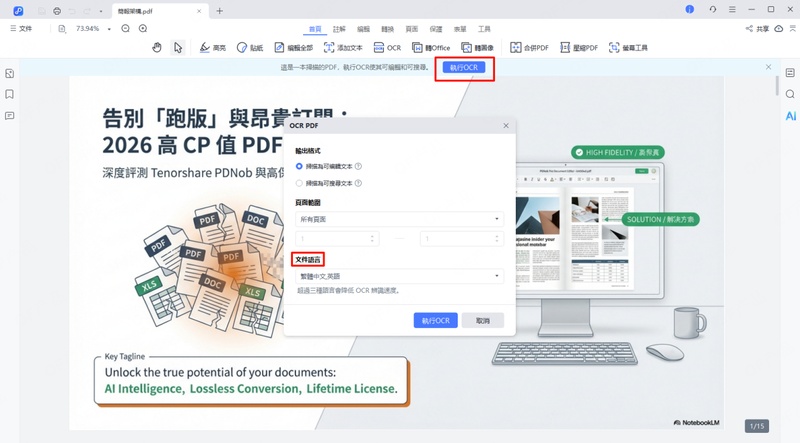The image size is (800, 443).
Task: Collapse the ribbon with top-right chevron
Action: pyautogui.click(x=793, y=29)
